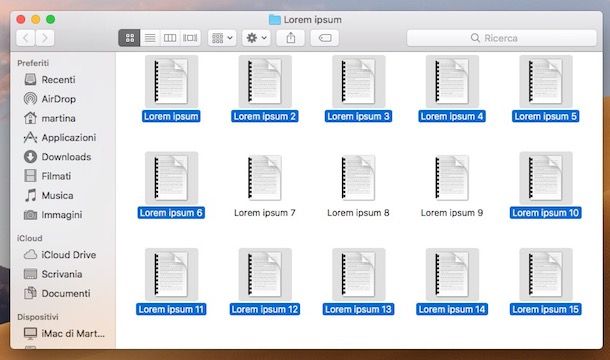Open the gear action menu
This screenshot has height=360, width=610.
256,38
